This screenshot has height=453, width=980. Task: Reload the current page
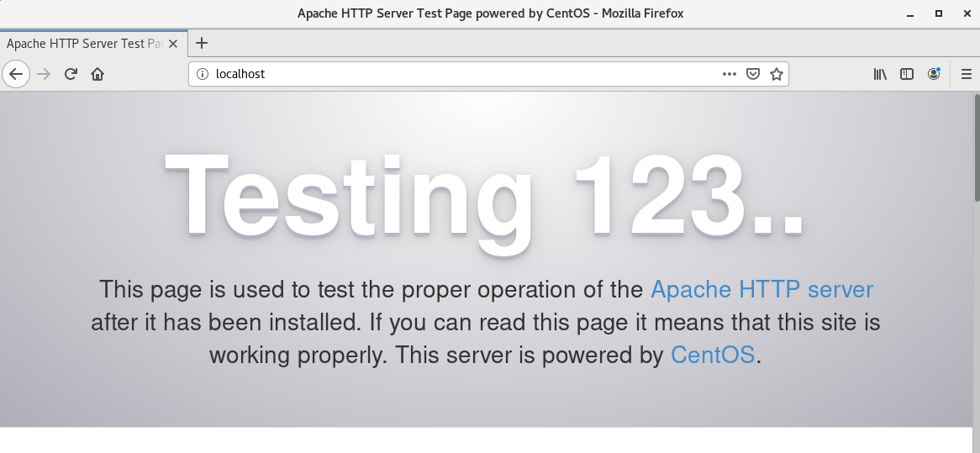click(71, 74)
